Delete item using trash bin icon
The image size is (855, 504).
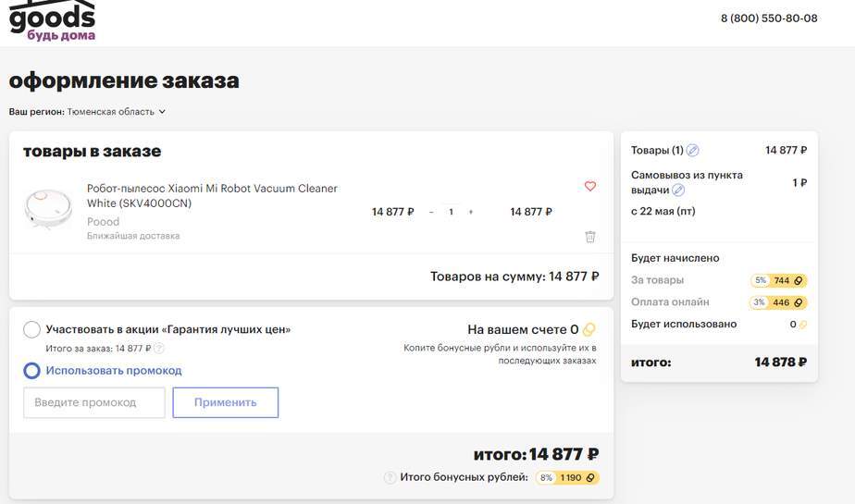[x=590, y=237]
